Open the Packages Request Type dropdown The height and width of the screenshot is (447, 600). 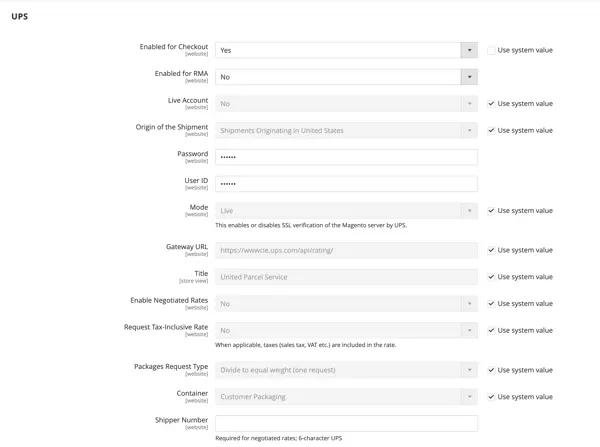click(x=346, y=370)
